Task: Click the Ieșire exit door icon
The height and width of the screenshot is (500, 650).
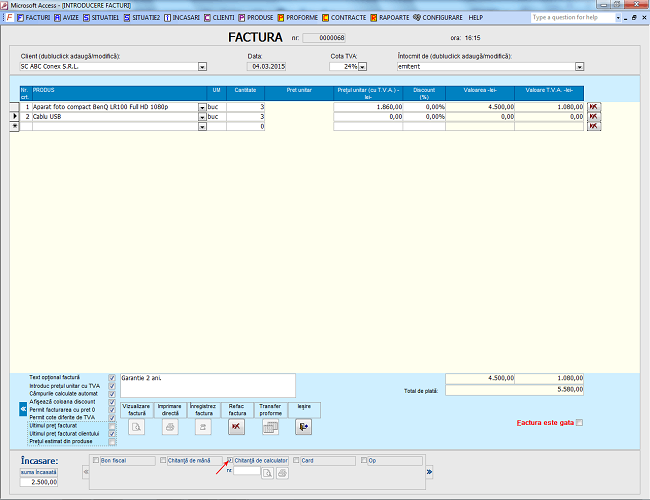Action: pyautogui.click(x=303, y=427)
